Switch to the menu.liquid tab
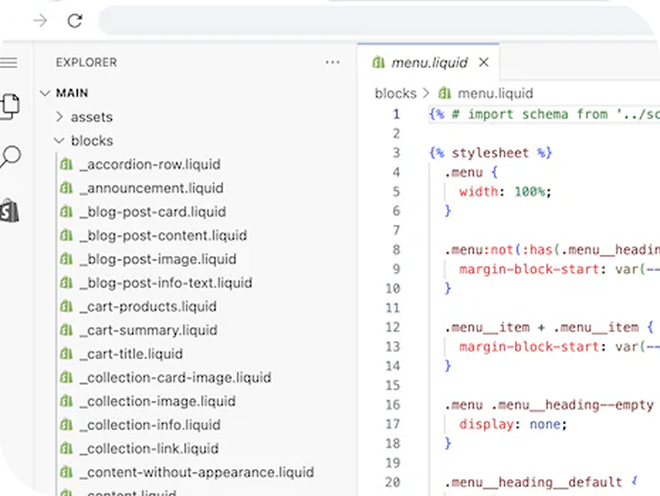Image resolution: width=660 pixels, height=496 pixels. pyautogui.click(x=428, y=63)
